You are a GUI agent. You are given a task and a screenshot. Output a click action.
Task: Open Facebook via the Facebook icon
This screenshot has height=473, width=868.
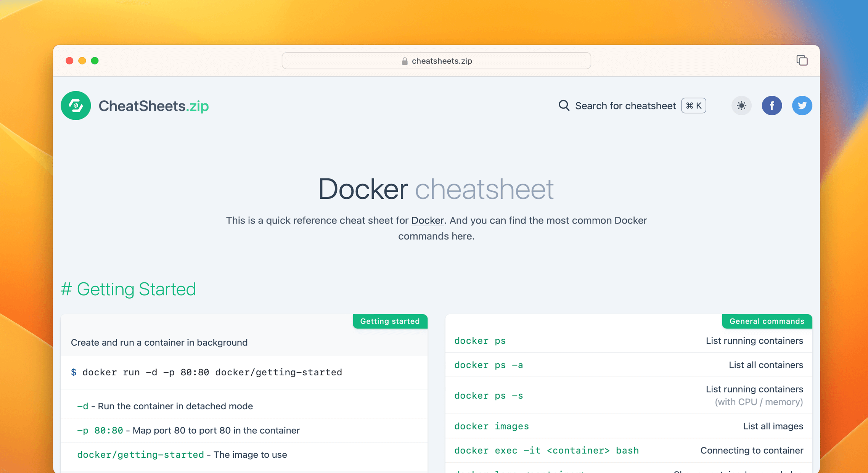coord(772,106)
